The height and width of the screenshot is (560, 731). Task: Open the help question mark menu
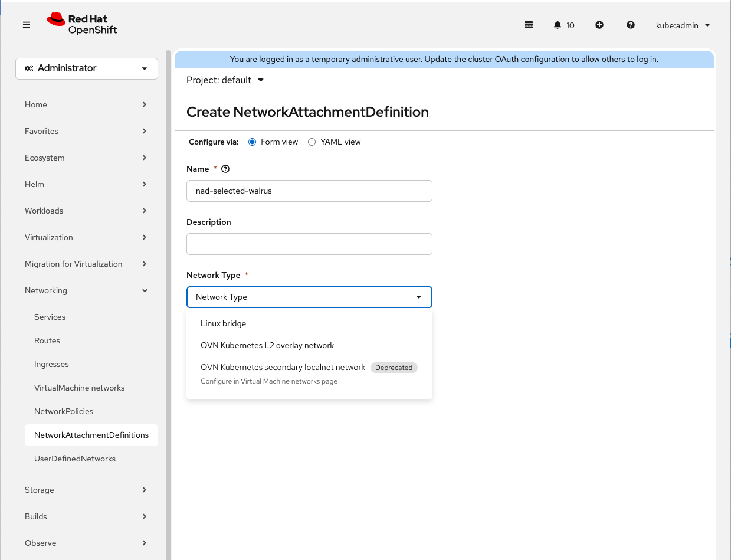[x=631, y=25]
